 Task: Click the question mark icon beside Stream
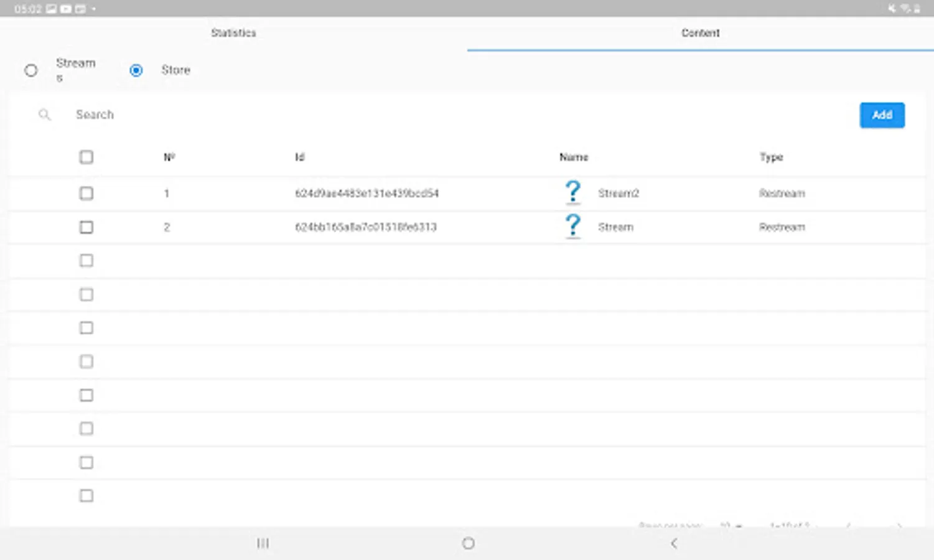[x=573, y=226]
